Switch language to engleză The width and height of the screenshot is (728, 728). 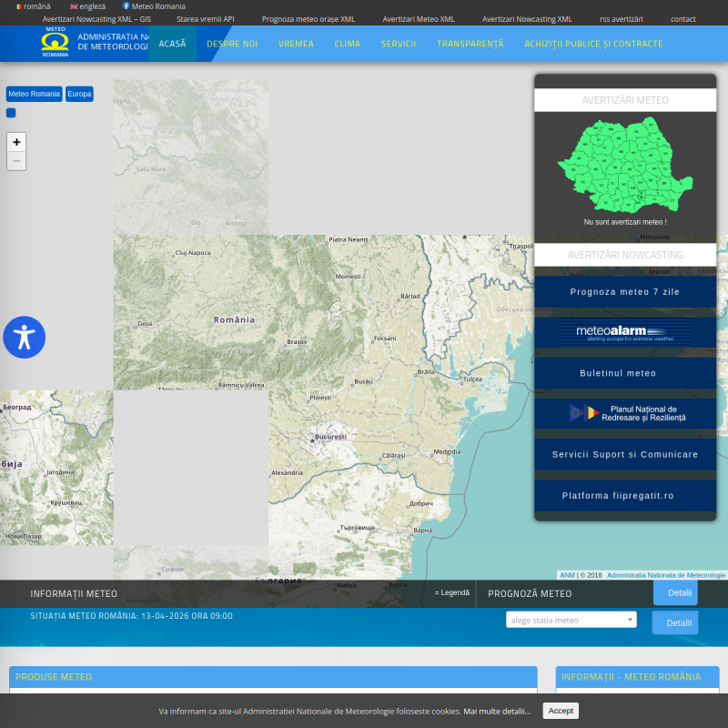pyautogui.click(x=88, y=6)
